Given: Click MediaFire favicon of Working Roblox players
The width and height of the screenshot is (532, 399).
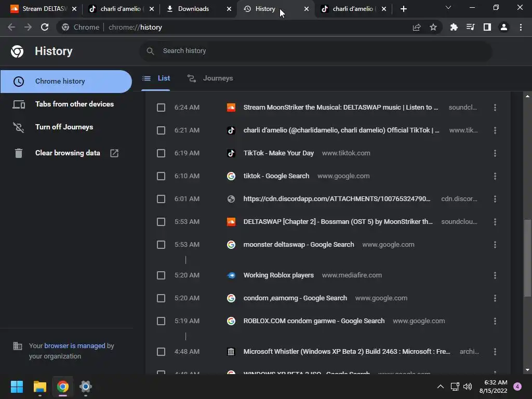Looking at the screenshot, I should [231, 275].
